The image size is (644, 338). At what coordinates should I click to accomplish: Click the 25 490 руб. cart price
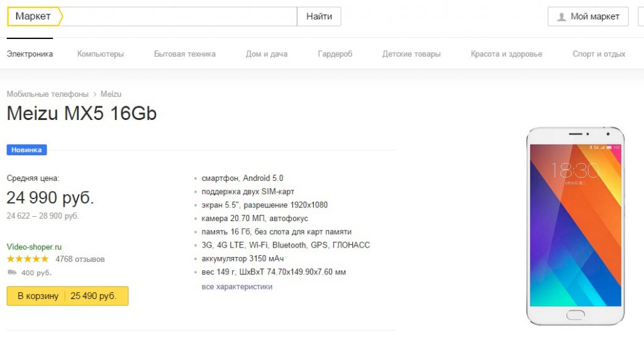point(94,296)
